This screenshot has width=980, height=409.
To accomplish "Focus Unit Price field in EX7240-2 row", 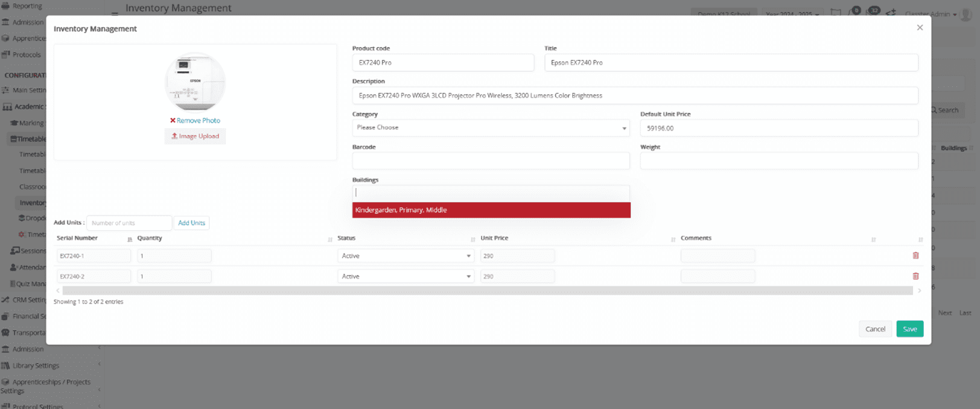I will coord(517,277).
